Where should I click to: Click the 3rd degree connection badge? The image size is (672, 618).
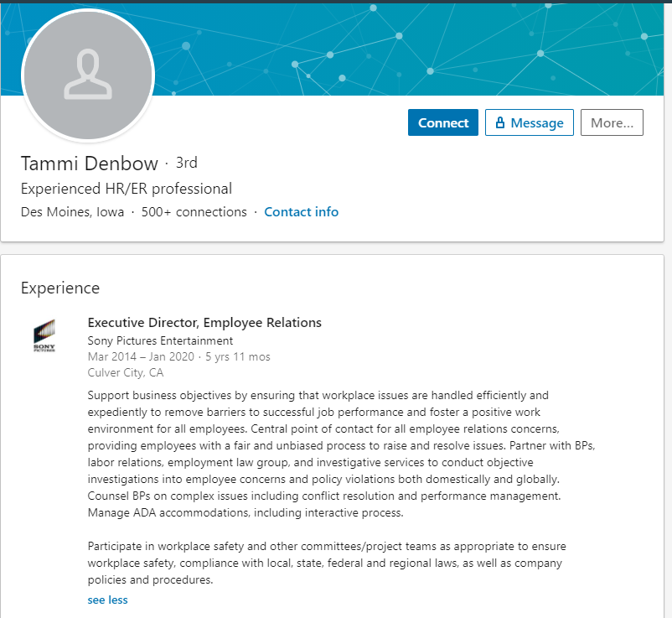187,163
